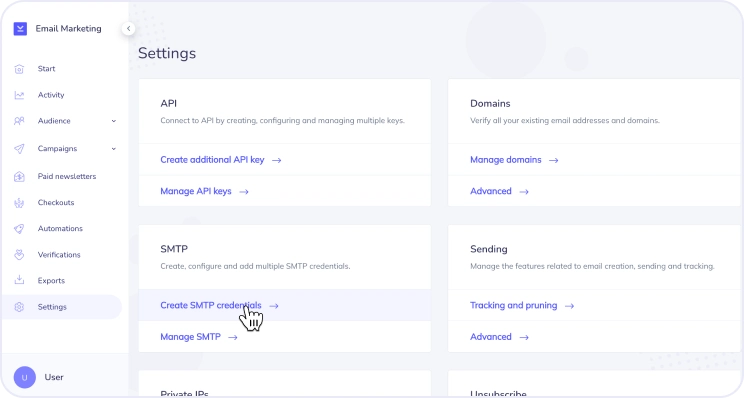The width and height of the screenshot is (744, 398).
Task: Click arrow next to Manage SMTP
Action: pyautogui.click(x=232, y=337)
